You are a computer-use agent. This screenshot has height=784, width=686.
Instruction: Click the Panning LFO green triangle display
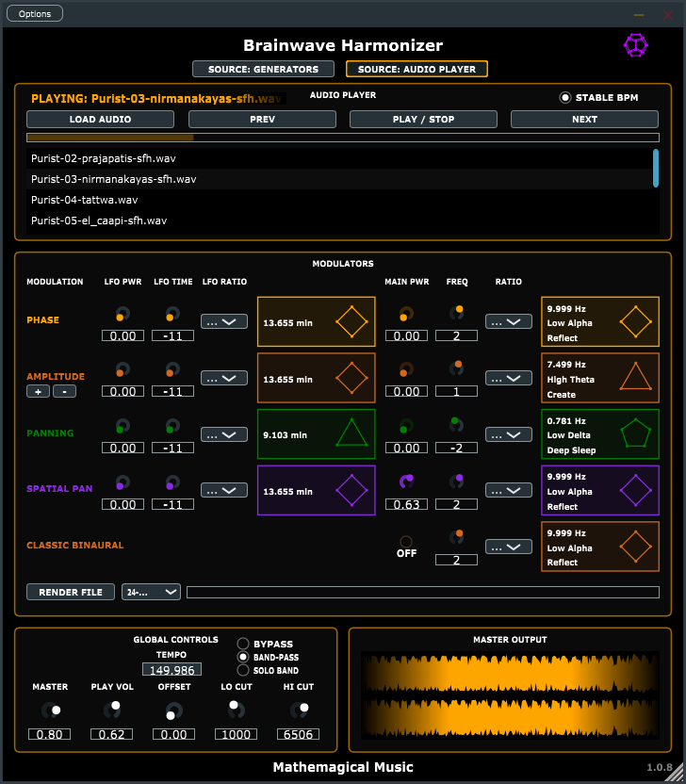point(316,434)
